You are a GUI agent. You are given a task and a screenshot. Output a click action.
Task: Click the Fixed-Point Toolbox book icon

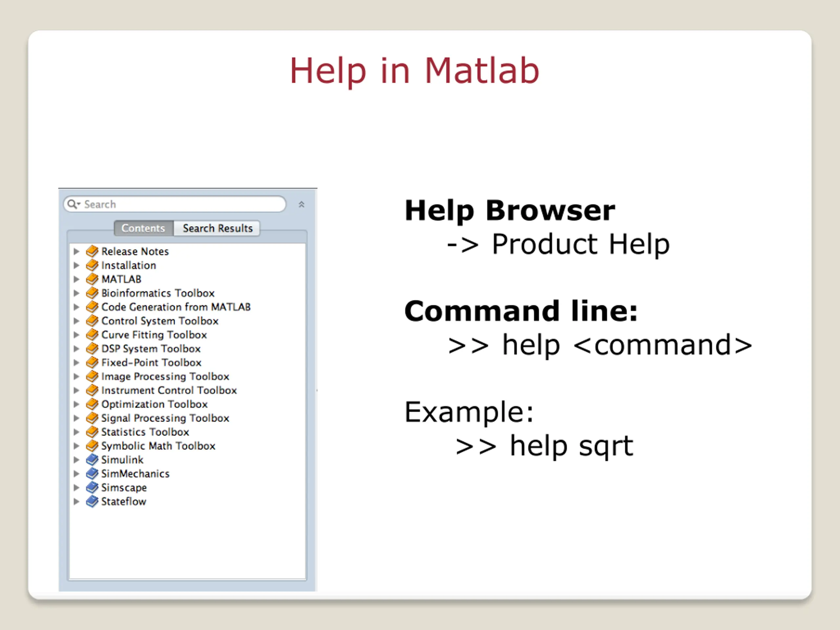click(92, 362)
